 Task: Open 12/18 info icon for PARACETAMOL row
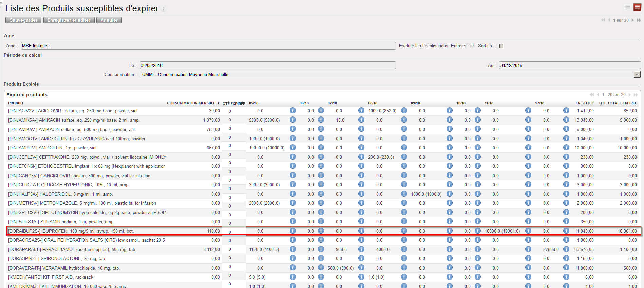[566, 249]
